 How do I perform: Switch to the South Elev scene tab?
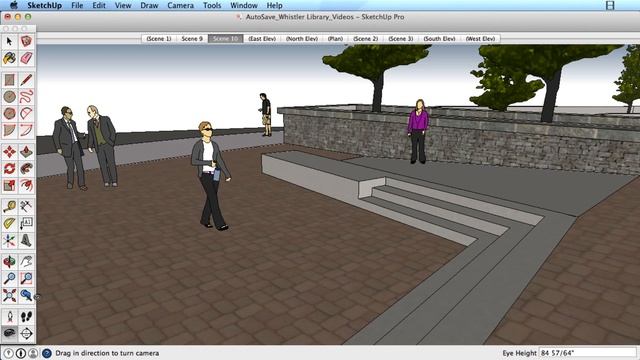(439, 38)
